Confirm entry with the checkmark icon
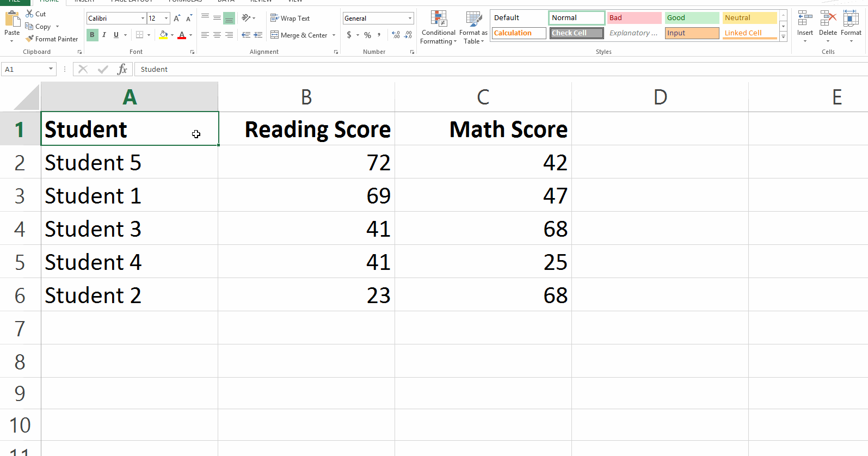This screenshot has width=868, height=456. [x=102, y=69]
